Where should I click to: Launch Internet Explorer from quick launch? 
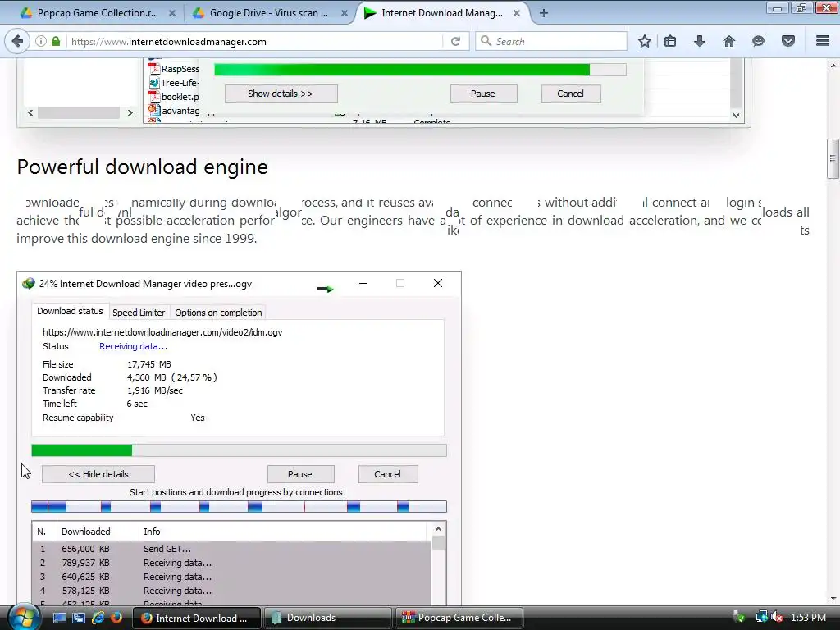coord(98,618)
